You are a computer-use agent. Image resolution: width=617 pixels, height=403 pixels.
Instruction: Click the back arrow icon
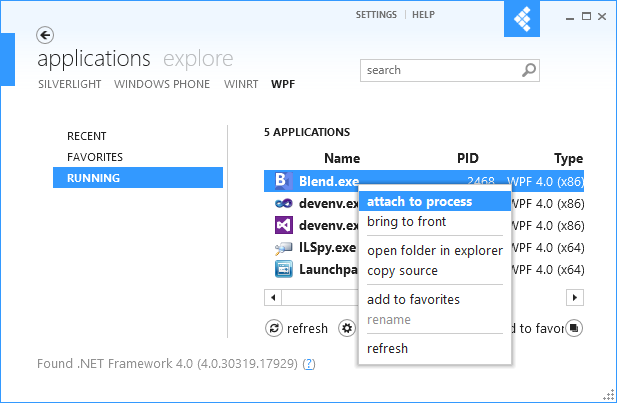pos(45,35)
